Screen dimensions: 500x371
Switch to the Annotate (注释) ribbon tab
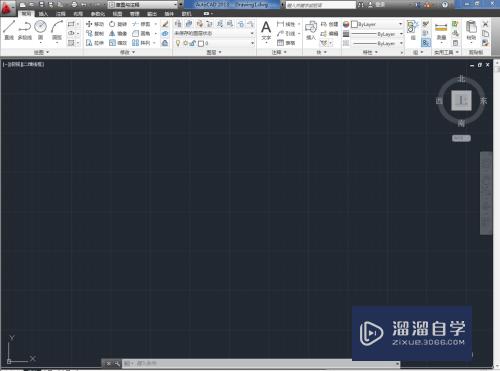(x=60, y=14)
